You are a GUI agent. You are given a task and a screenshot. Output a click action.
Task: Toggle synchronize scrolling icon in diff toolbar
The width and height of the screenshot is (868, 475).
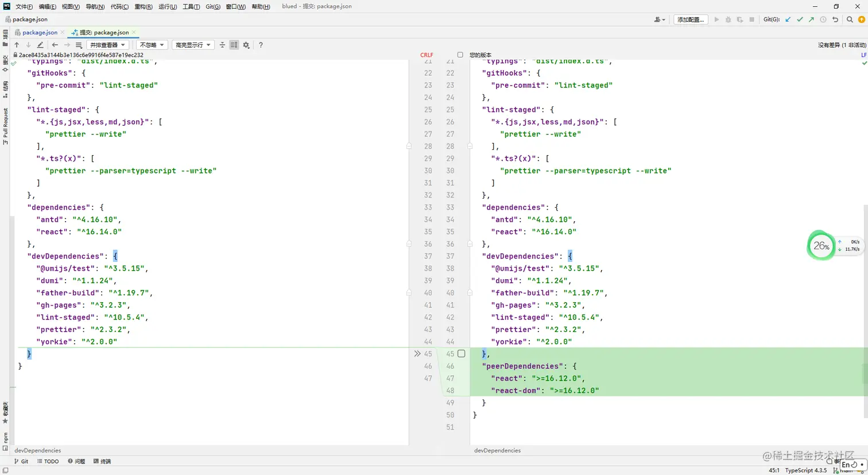(x=234, y=45)
